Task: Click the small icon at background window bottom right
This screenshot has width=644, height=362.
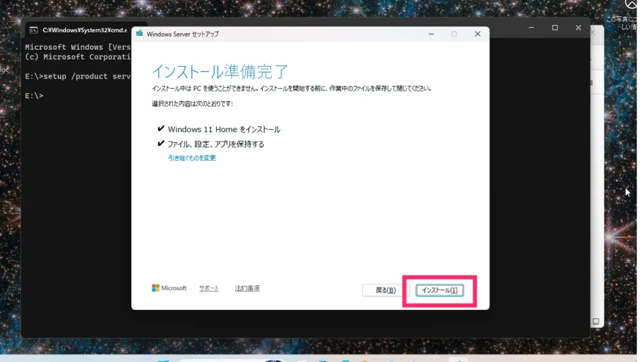Action: [596, 321]
